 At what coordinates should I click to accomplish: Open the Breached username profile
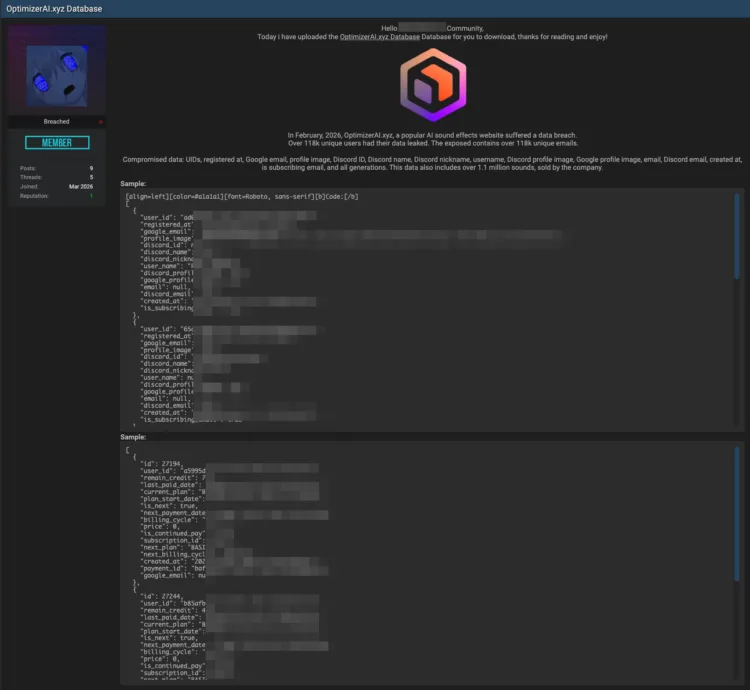click(56, 121)
